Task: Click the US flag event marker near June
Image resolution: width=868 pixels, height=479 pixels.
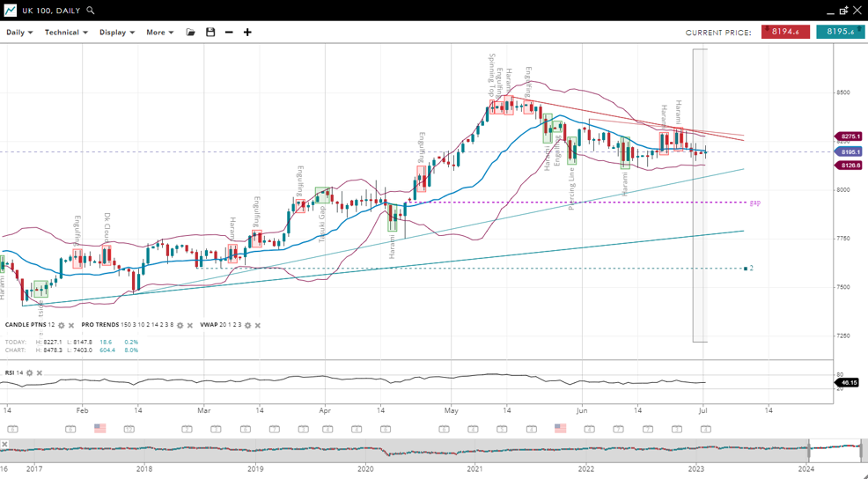Action: (x=560, y=429)
